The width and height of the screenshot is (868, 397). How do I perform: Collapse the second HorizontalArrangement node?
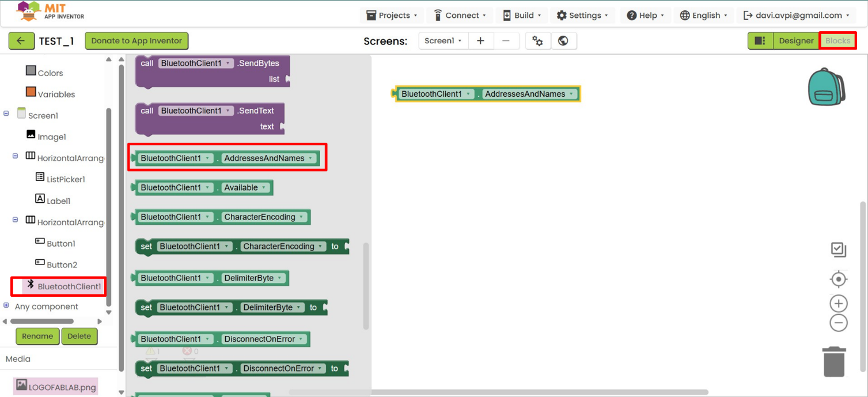(16, 220)
